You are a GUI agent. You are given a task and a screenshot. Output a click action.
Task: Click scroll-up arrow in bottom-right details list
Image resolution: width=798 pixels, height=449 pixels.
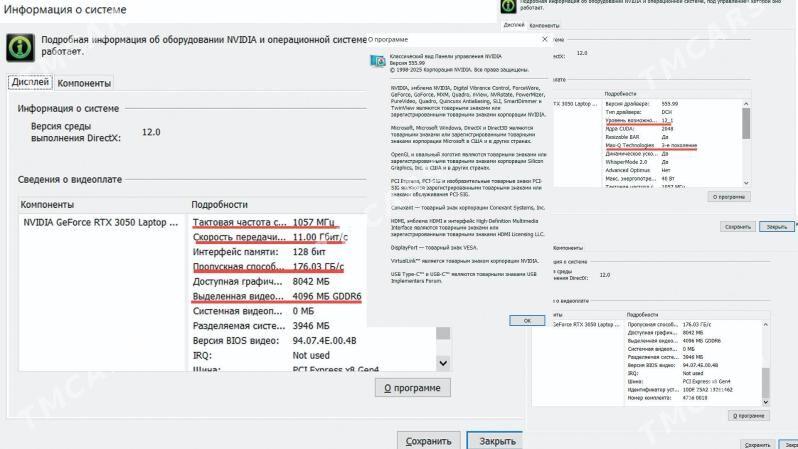coord(765,325)
